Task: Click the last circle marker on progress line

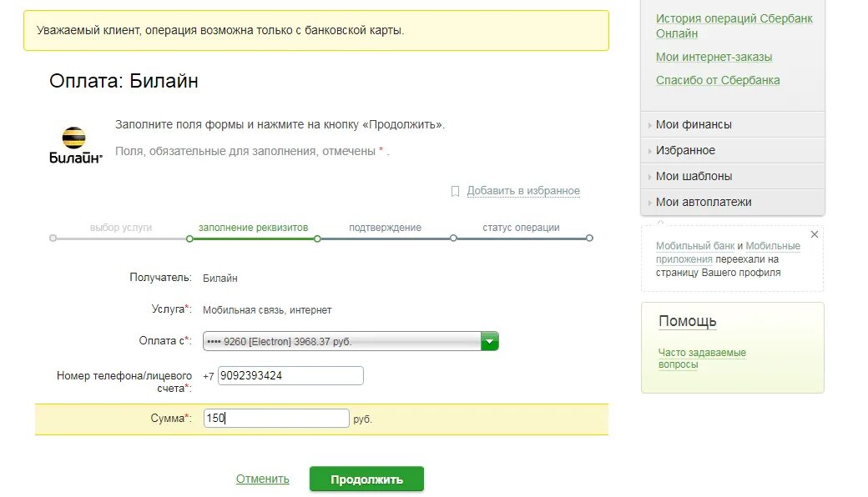Action: (589, 238)
